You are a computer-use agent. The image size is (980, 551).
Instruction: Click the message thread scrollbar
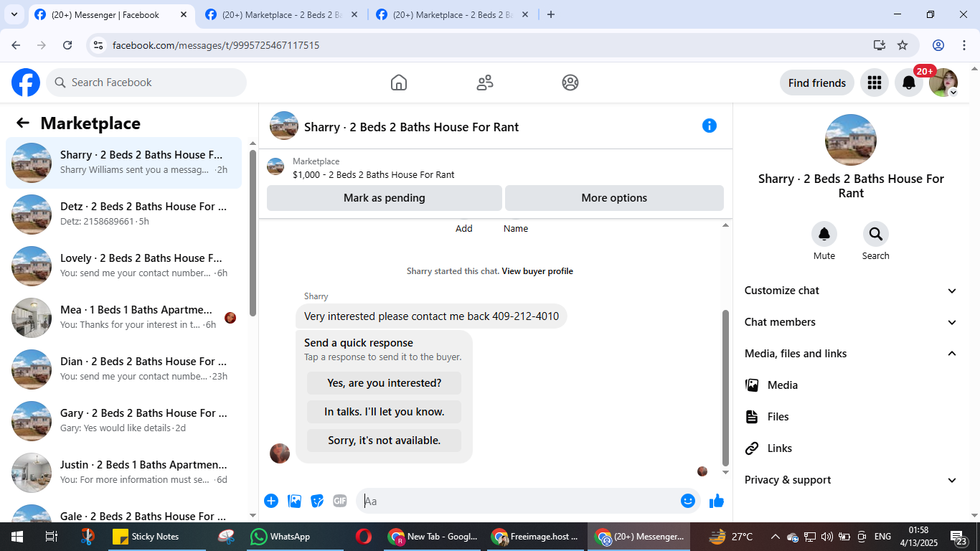725,388
